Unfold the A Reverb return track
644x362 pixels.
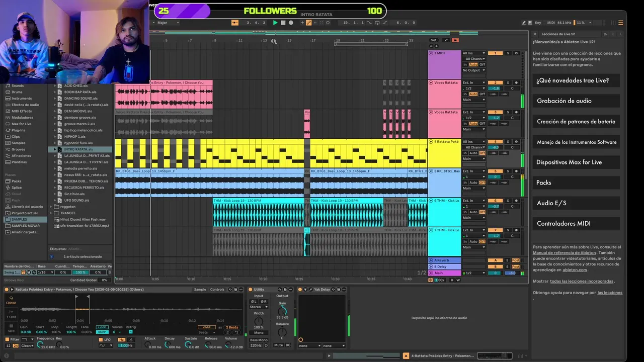(431, 260)
